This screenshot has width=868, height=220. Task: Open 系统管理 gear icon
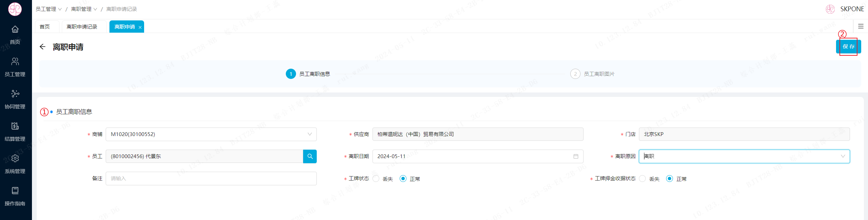coord(15,158)
